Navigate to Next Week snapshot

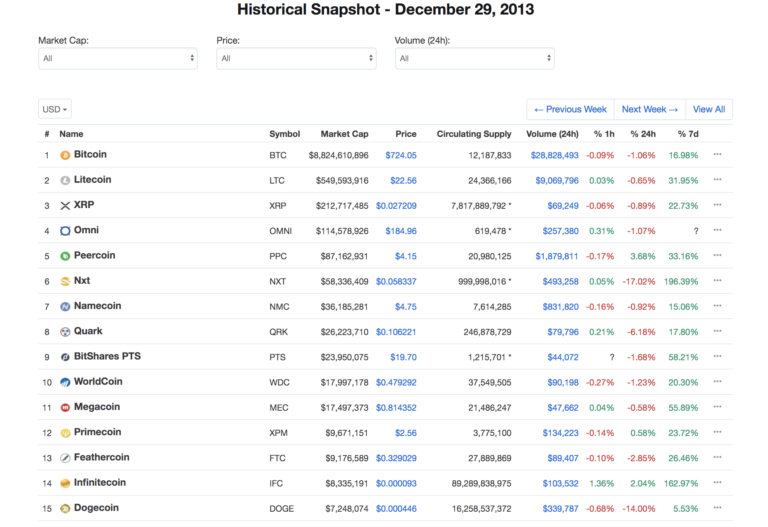tap(649, 109)
